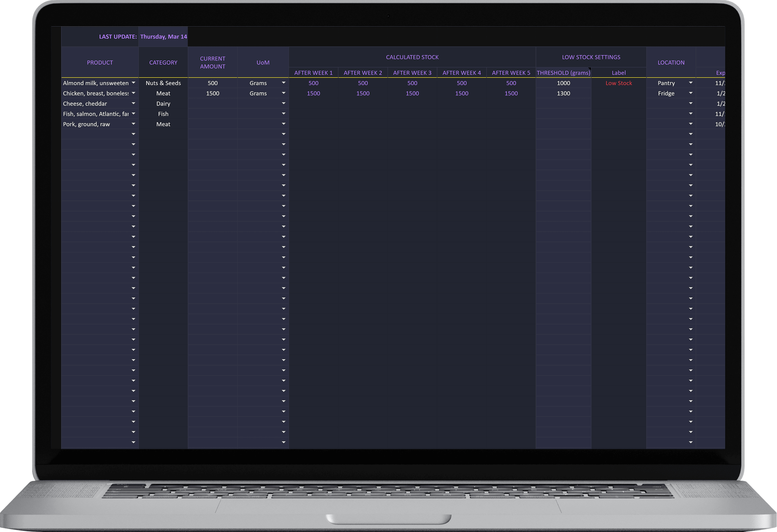Click the red Low Stock label
The height and width of the screenshot is (532, 777).
[x=619, y=83]
